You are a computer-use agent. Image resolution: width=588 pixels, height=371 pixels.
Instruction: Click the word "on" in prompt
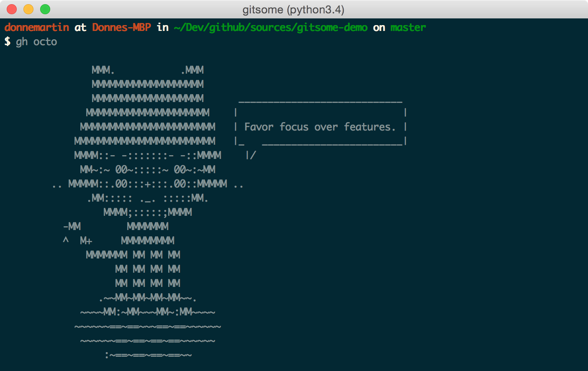point(379,28)
